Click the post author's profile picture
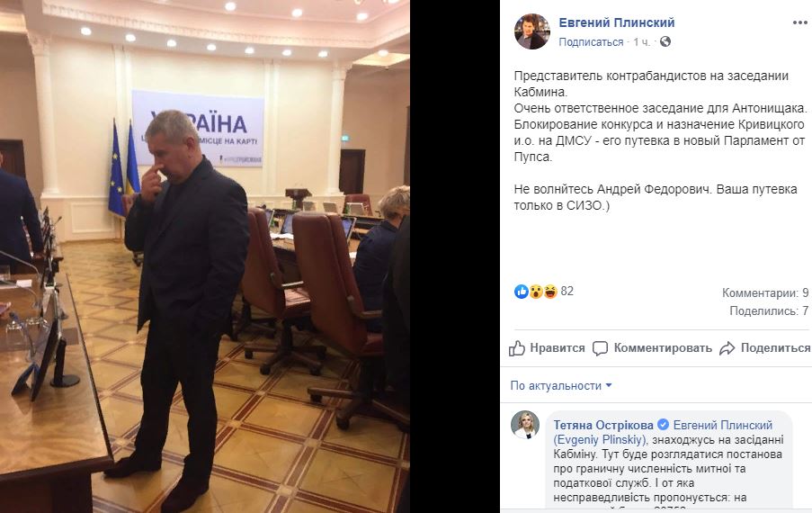The image size is (812, 513). point(531,31)
